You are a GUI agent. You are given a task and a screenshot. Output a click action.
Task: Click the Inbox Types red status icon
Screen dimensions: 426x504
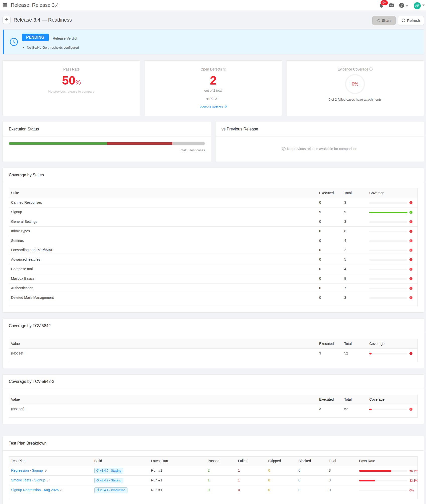coord(411,231)
